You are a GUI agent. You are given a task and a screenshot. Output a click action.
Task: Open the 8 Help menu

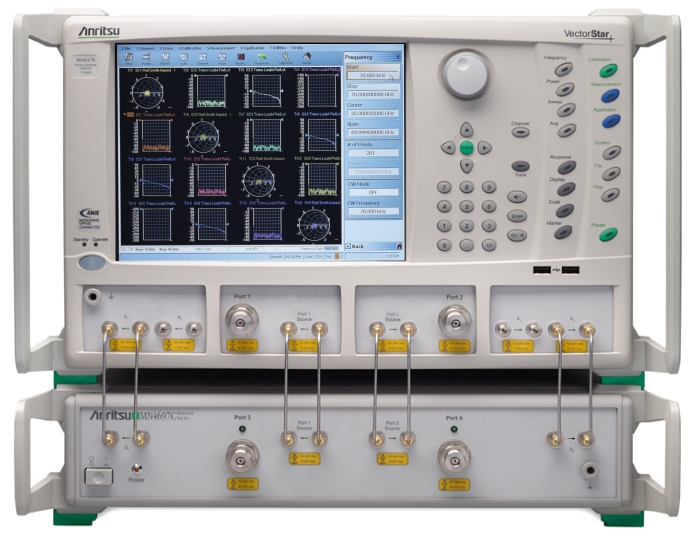point(297,48)
